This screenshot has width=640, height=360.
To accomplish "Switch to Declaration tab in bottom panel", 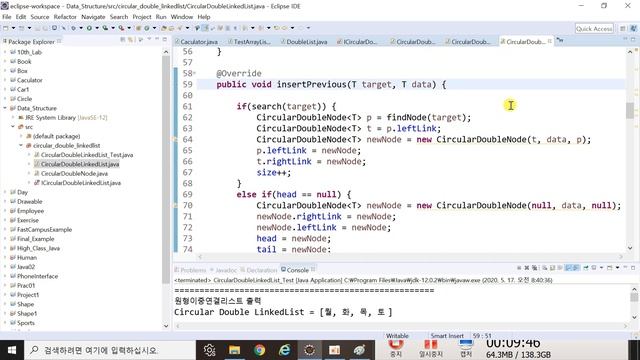I will [x=259, y=270].
